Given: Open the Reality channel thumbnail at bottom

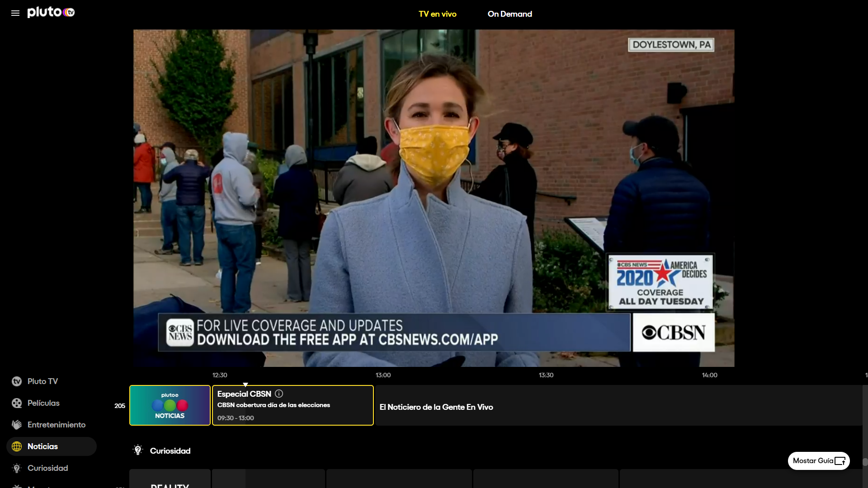Looking at the screenshot, I should pyautogui.click(x=170, y=480).
